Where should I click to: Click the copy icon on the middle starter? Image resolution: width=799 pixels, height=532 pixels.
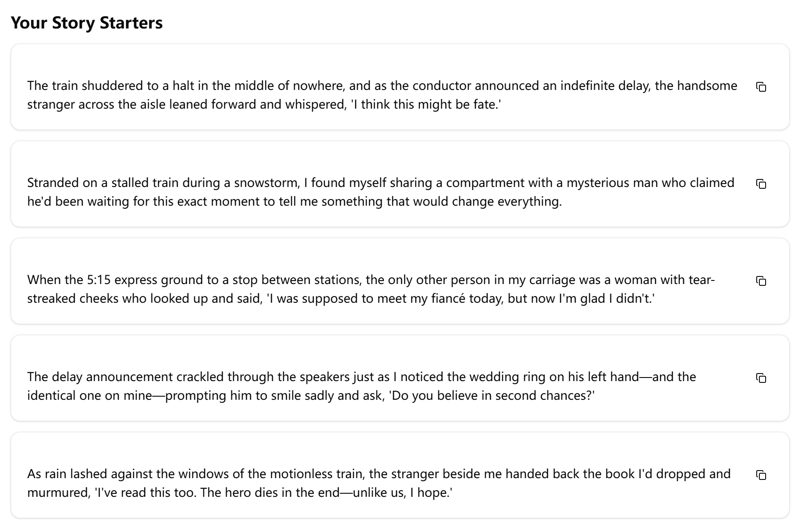point(762,281)
